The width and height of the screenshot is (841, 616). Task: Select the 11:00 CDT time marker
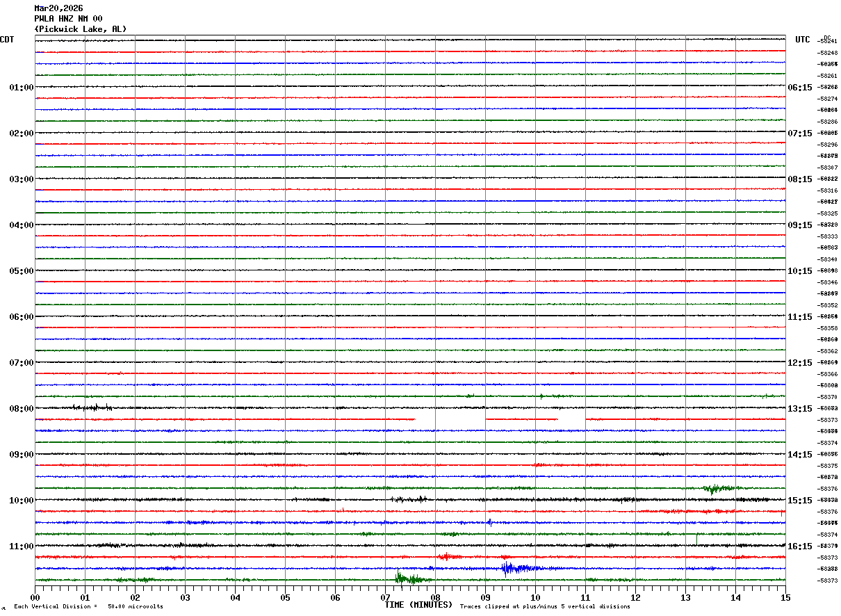pyautogui.click(x=22, y=546)
